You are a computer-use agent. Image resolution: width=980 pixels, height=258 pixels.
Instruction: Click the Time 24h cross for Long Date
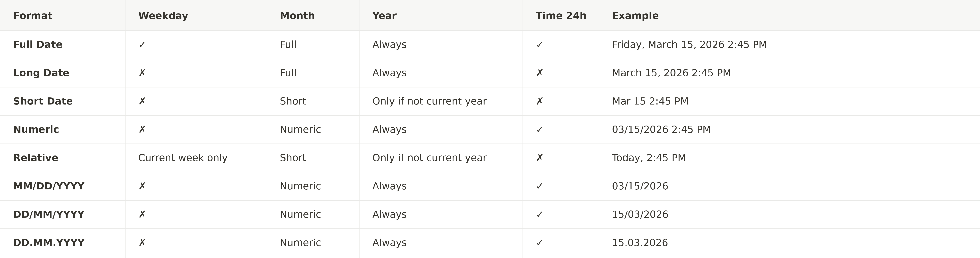(x=540, y=73)
